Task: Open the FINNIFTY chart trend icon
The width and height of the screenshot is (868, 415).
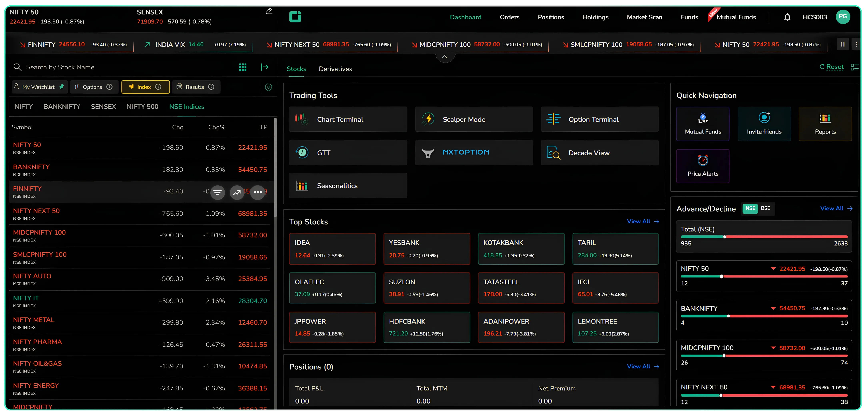Action: (x=237, y=192)
